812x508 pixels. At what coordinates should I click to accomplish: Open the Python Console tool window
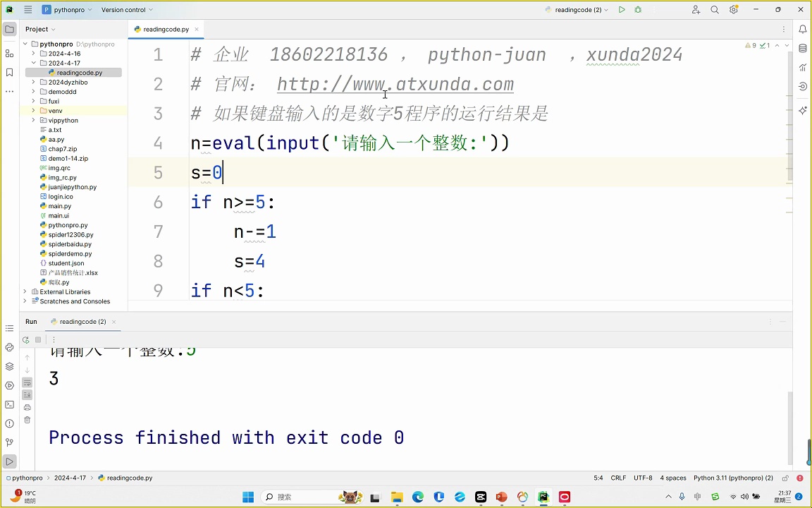pos(9,347)
